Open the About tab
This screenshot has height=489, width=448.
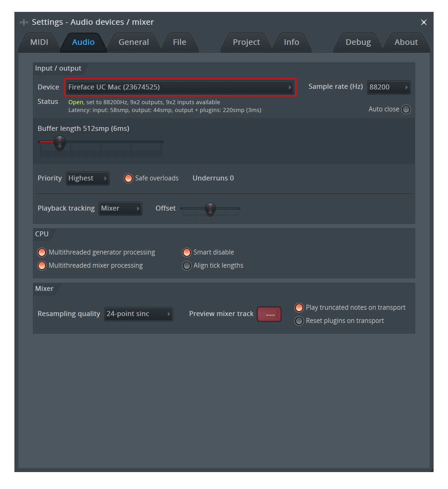(x=406, y=42)
